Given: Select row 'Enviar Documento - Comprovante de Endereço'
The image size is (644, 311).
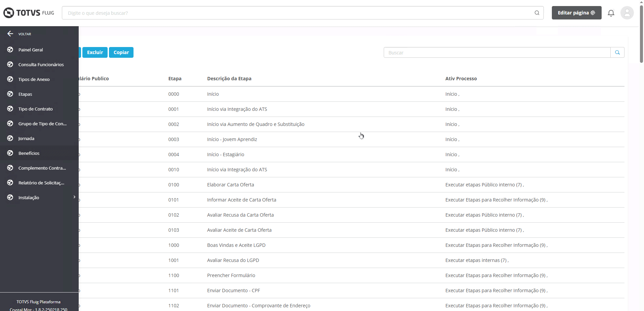Looking at the screenshot, I should 351,305.
